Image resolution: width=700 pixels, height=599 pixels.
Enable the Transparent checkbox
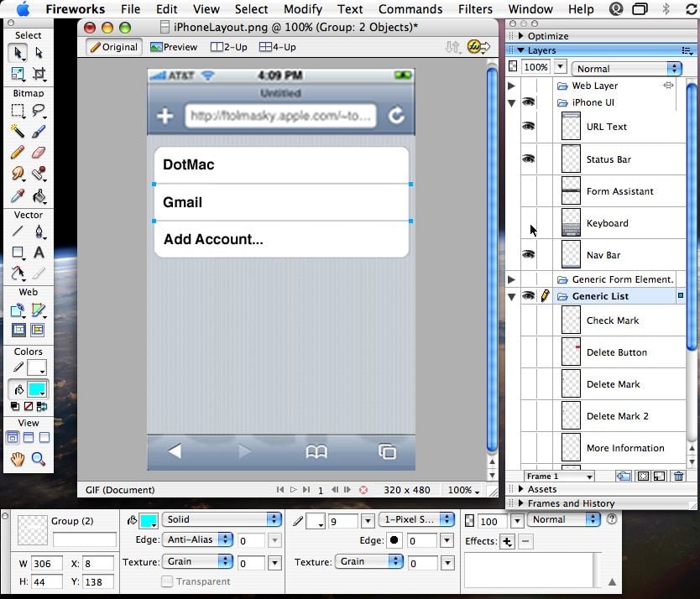(x=166, y=581)
